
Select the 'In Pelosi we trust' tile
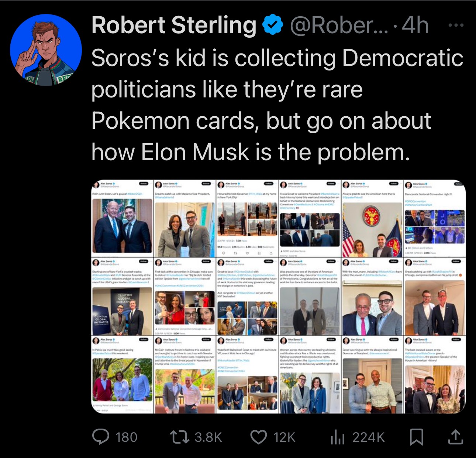point(122,375)
